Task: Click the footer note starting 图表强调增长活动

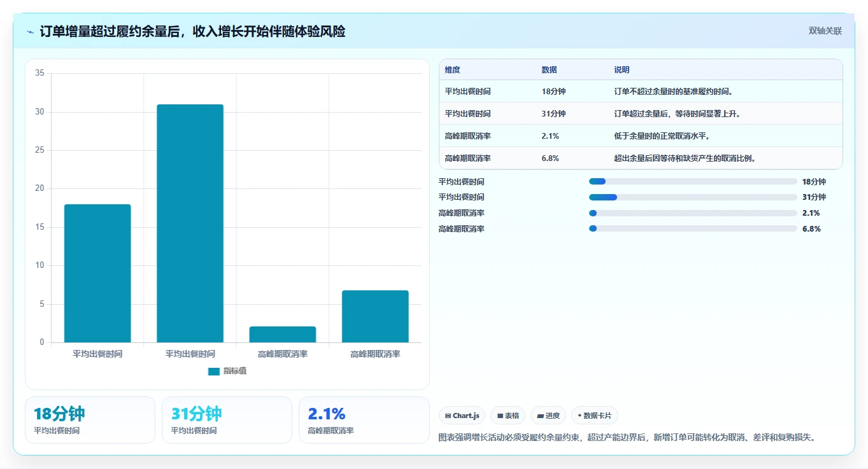Action: coord(627,438)
